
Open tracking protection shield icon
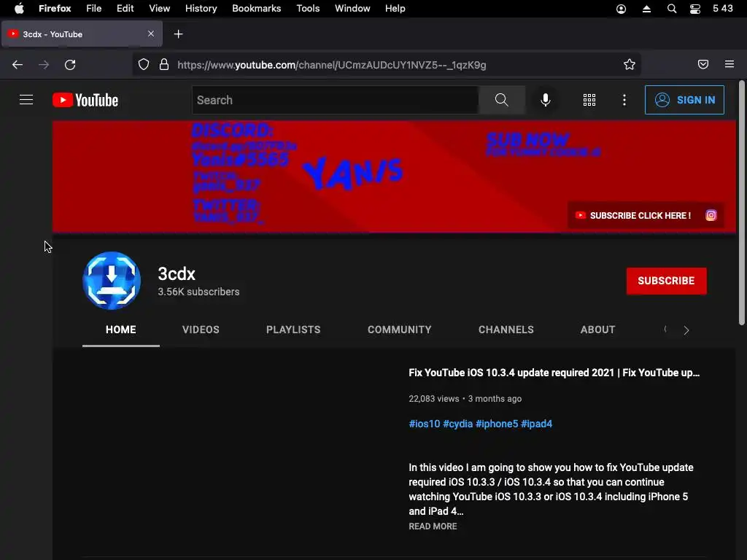[144, 65]
